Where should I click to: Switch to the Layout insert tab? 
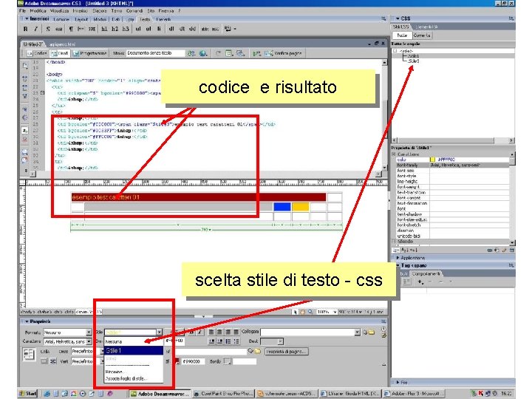[x=81, y=19]
